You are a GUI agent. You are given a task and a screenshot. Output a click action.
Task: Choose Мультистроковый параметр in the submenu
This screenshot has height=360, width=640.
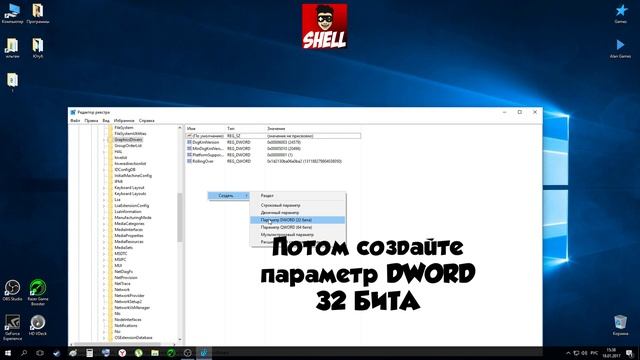point(298,235)
